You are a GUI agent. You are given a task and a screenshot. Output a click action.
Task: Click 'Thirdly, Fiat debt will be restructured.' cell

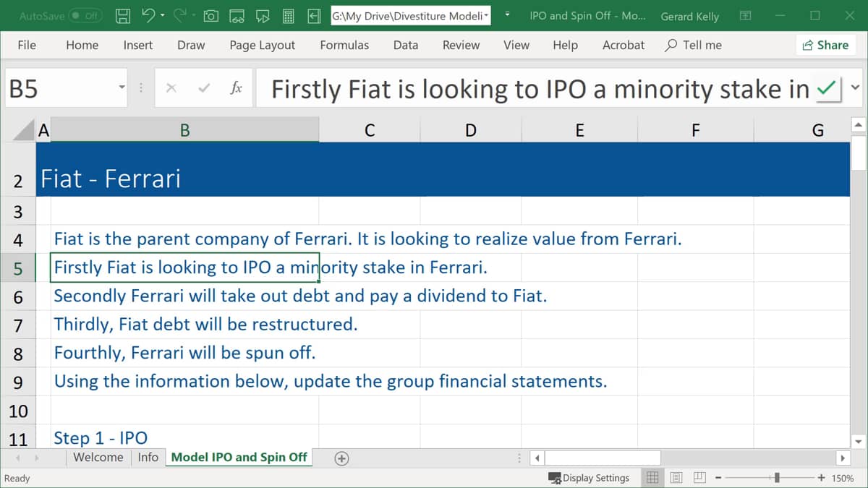coord(205,324)
